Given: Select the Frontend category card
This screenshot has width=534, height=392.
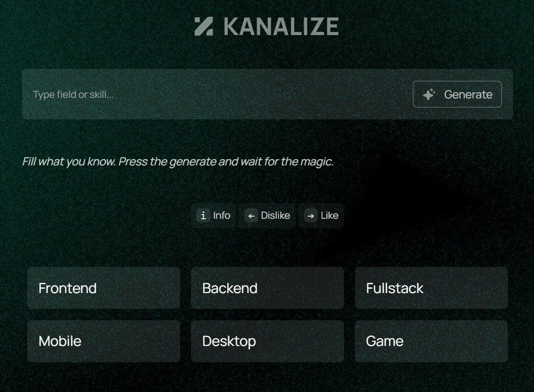Looking at the screenshot, I should click(103, 288).
